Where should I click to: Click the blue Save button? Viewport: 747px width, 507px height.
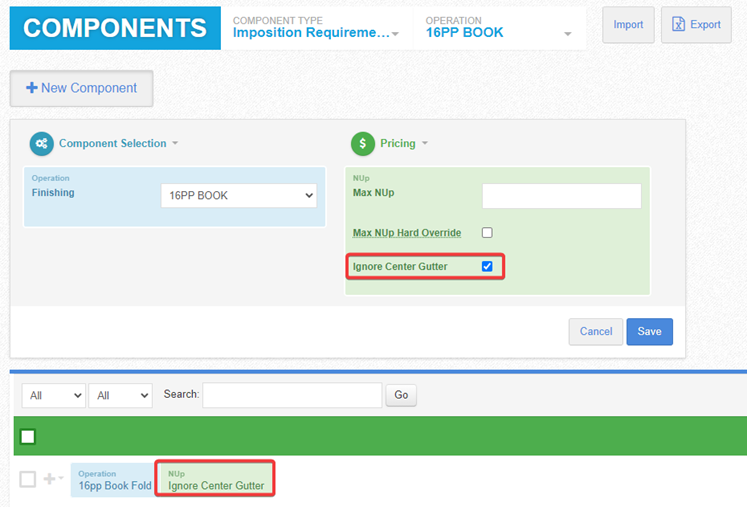tap(649, 332)
